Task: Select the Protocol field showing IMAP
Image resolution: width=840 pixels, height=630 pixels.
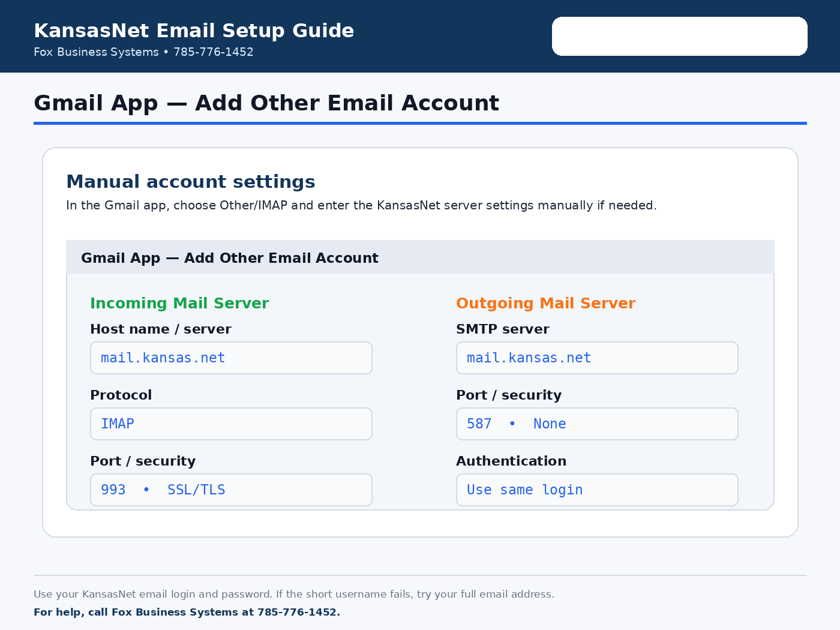Action: (x=231, y=424)
